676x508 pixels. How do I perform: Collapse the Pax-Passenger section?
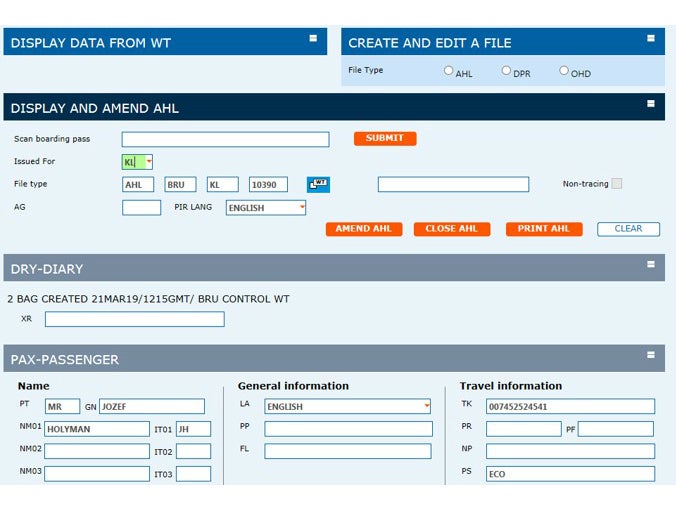(x=651, y=355)
